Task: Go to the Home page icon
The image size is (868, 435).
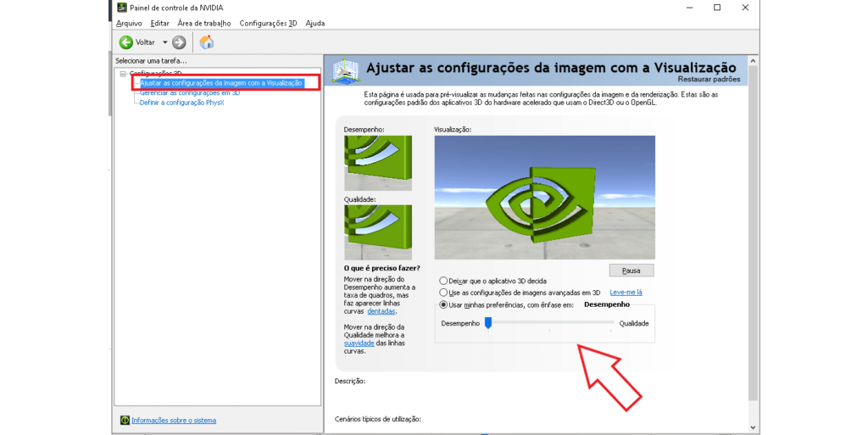Action: [x=206, y=42]
